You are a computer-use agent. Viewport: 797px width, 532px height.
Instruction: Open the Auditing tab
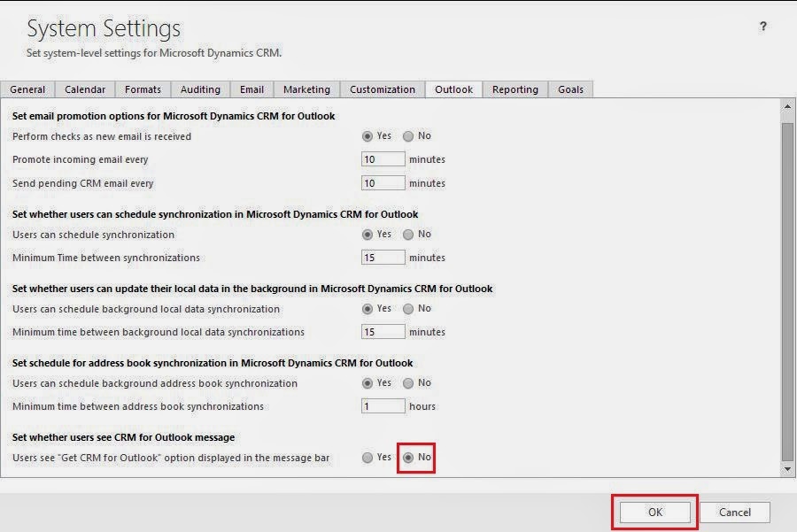tap(200, 89)
